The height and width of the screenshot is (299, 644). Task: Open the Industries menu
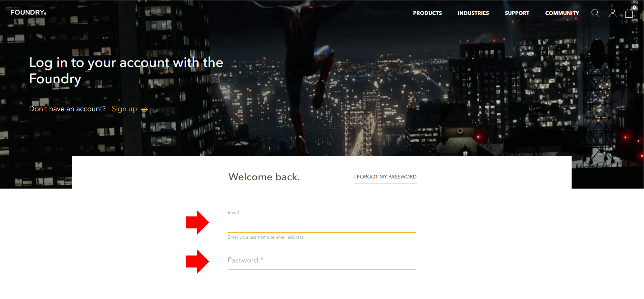(473, 13)
